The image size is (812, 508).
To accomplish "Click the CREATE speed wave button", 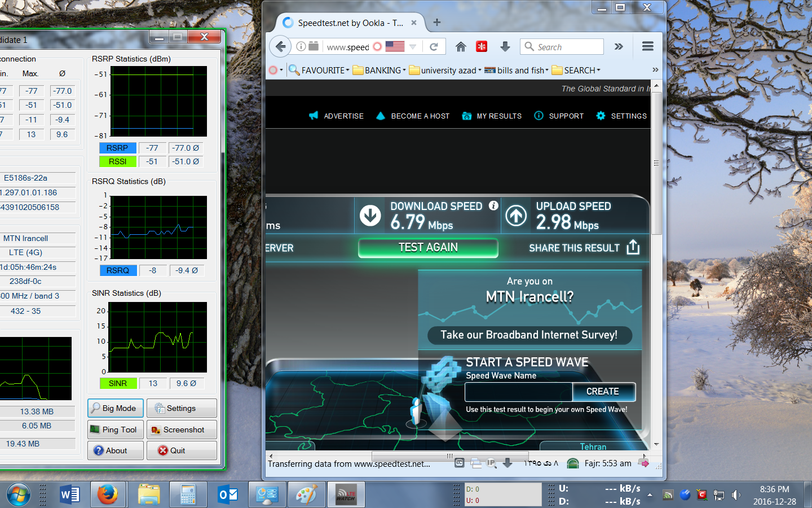I will tap(603, 392).
